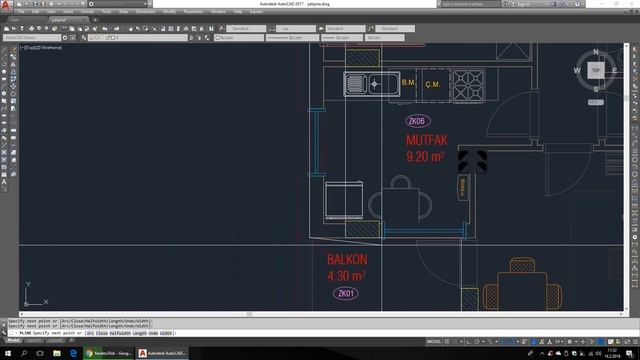Screen dimensions: 640x360
Task: Open the ByColor plot style dropdown
Action: pos(384,38)
